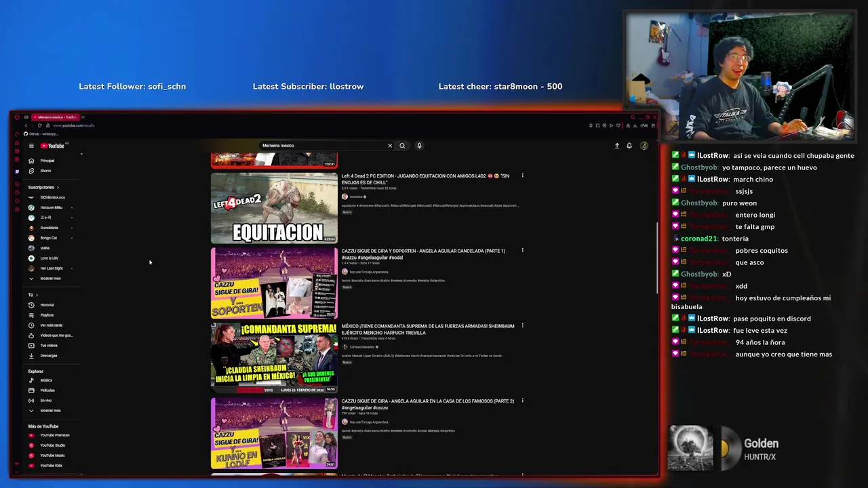
Task: Click the 'Mememes mexico' search input field
Action: coord(322,146)
